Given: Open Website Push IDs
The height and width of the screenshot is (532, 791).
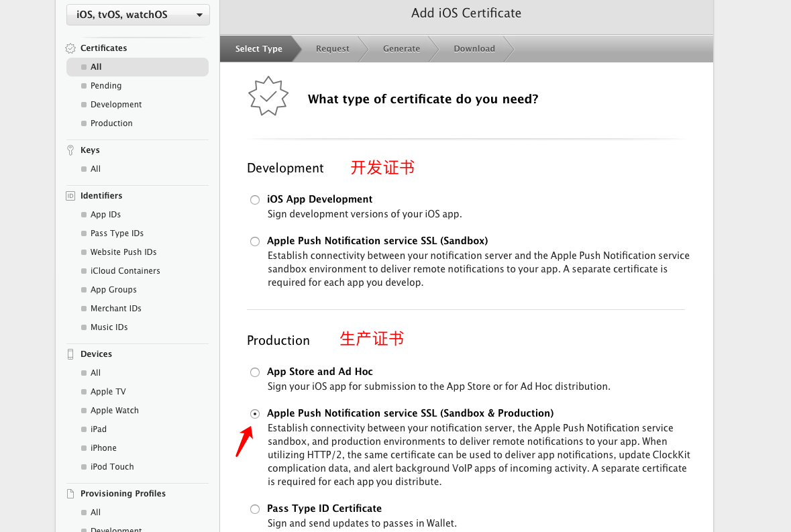Looking at the screenshot, I should 123,252.
